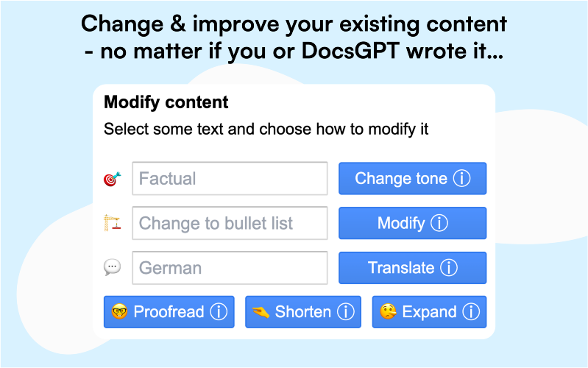Click the info icon on Proofread button
Image resolution: width=588 pixels, height=368 pixels.
click(219, 312)
